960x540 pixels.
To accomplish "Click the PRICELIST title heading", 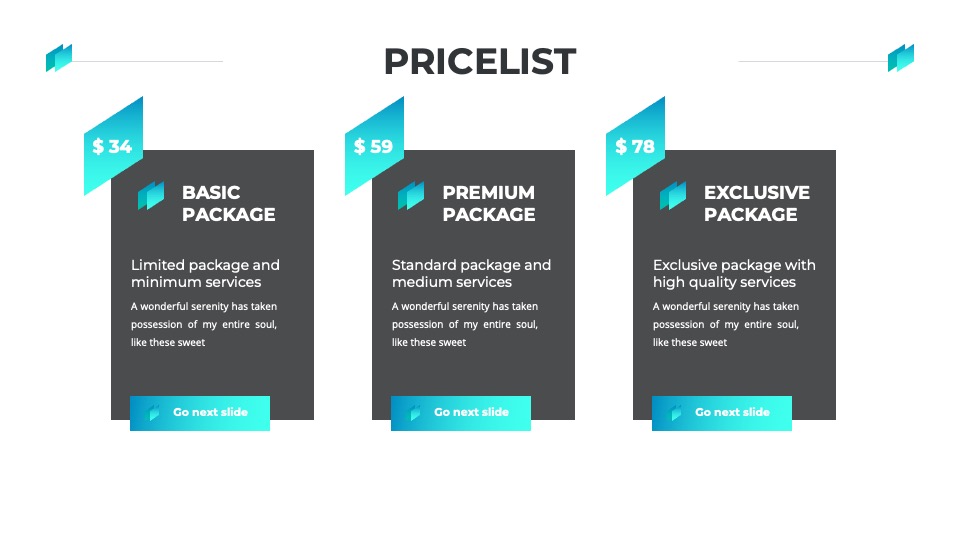I will 480,61.
